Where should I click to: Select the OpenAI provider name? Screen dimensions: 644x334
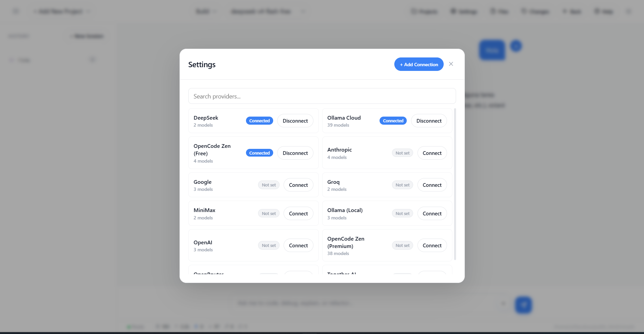pyautogui.click(x=203, y=242)
